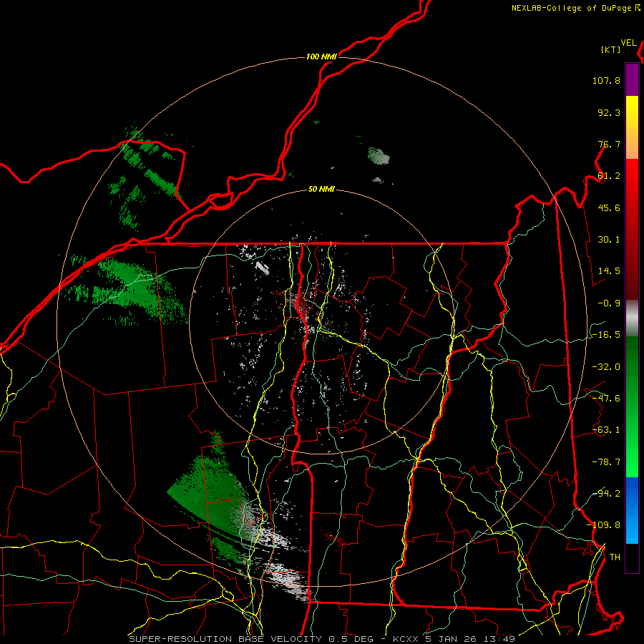This screenshot has width=644, height=644.
Task: Select the -0.9 scale label
Action: tap(609, 303)
